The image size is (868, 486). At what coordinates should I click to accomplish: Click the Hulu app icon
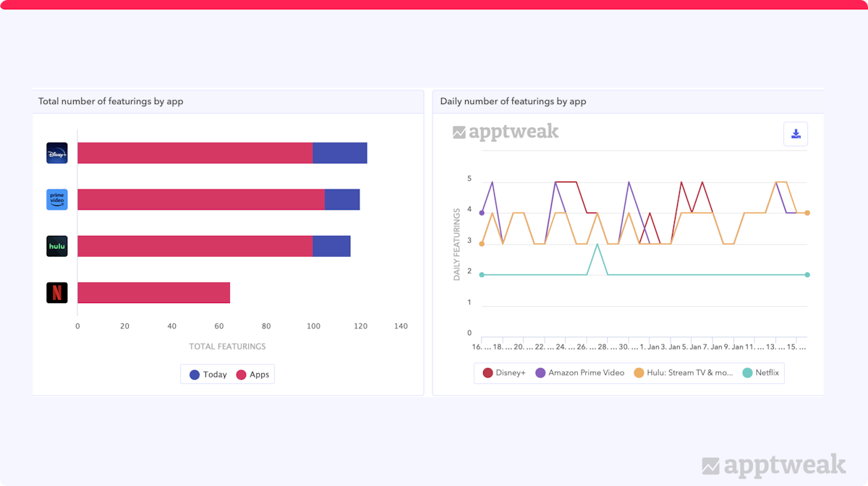pyautogui.click(x=56, y=246)
